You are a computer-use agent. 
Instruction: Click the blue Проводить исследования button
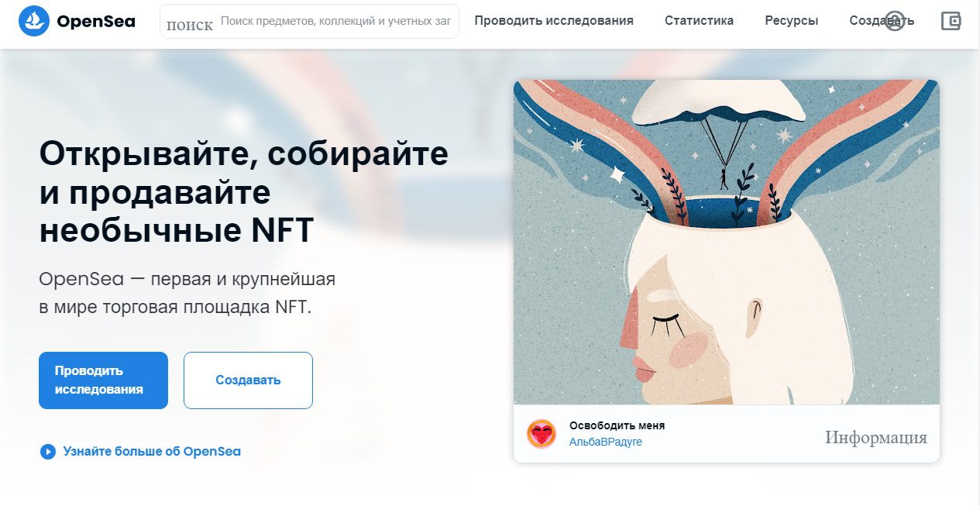(103, 380)
